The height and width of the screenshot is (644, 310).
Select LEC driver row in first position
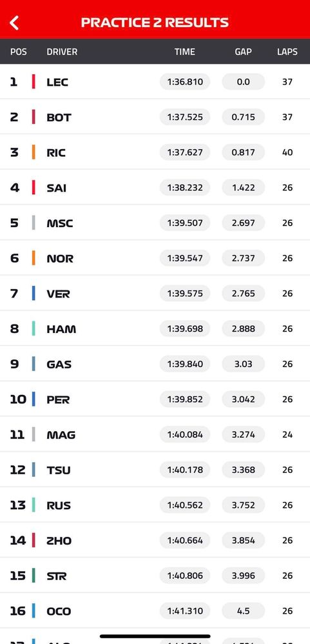click(155, 82)
